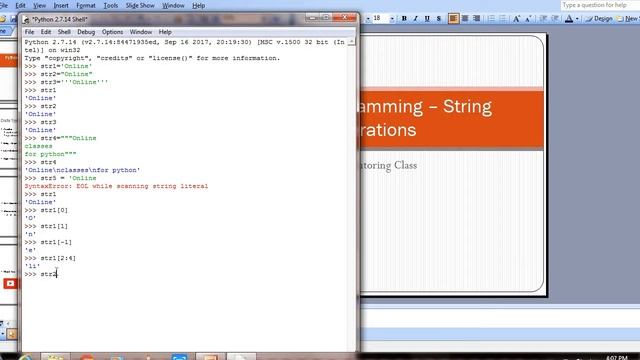This screenshot has height=360, width=640.
Task: Click the 'for python"""' line
Action: (x=50, y=154)
